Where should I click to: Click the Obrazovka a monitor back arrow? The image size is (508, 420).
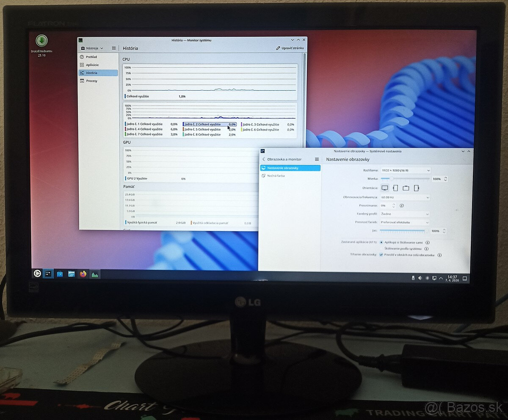(263, 159)
